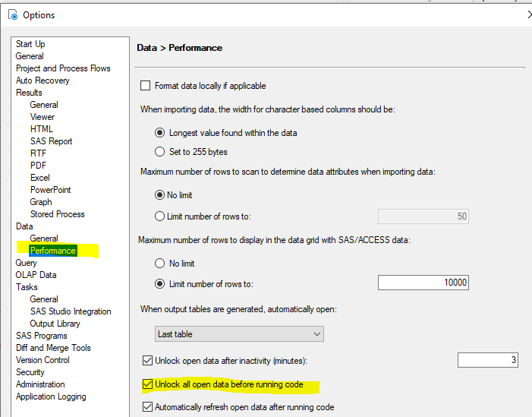This screenshot has height=417, width=532.
Task: Select Application Logging category
Action: pos(51,396)
